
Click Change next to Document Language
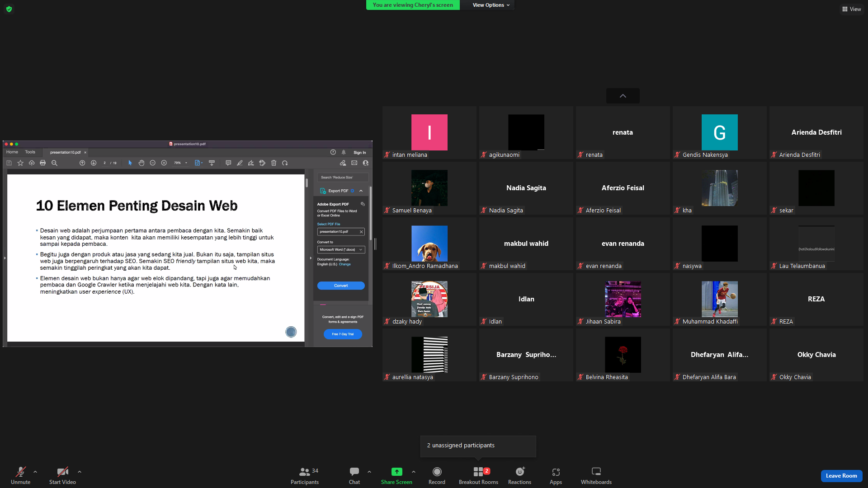point(344,264)
